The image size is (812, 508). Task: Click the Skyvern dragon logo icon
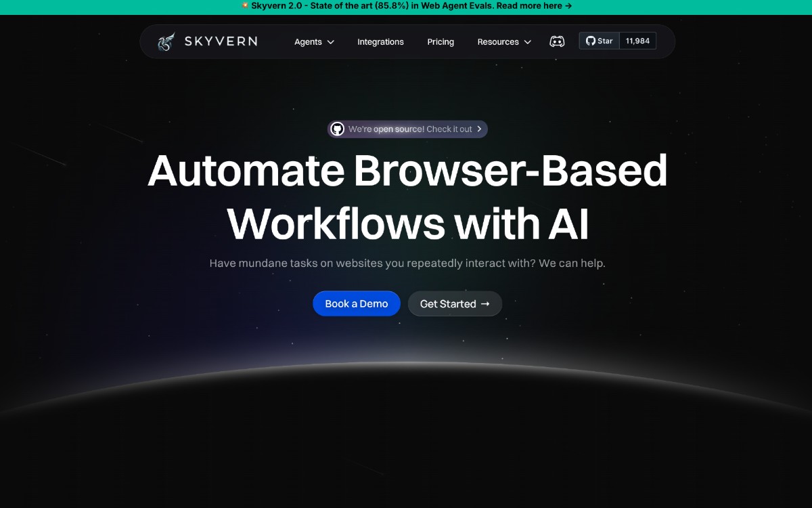pos(166,41)
